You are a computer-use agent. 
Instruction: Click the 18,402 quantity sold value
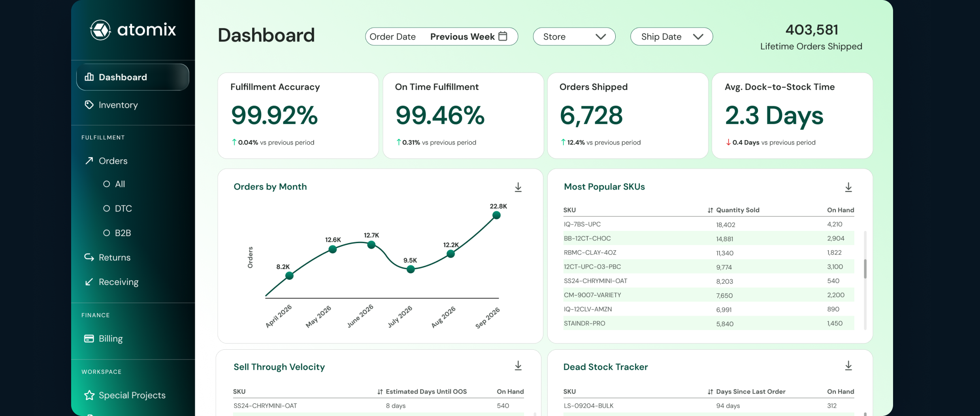[x=726, y=225]
